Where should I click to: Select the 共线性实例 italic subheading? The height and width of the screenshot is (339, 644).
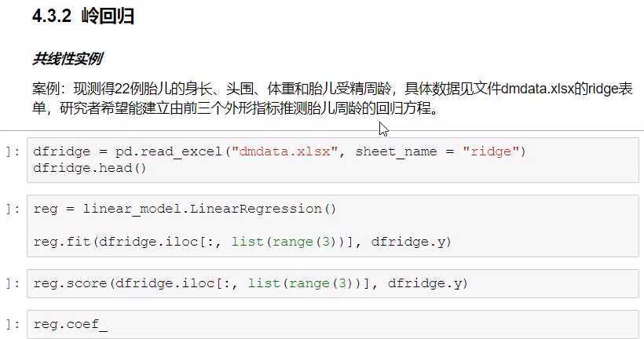click(68, 59)
